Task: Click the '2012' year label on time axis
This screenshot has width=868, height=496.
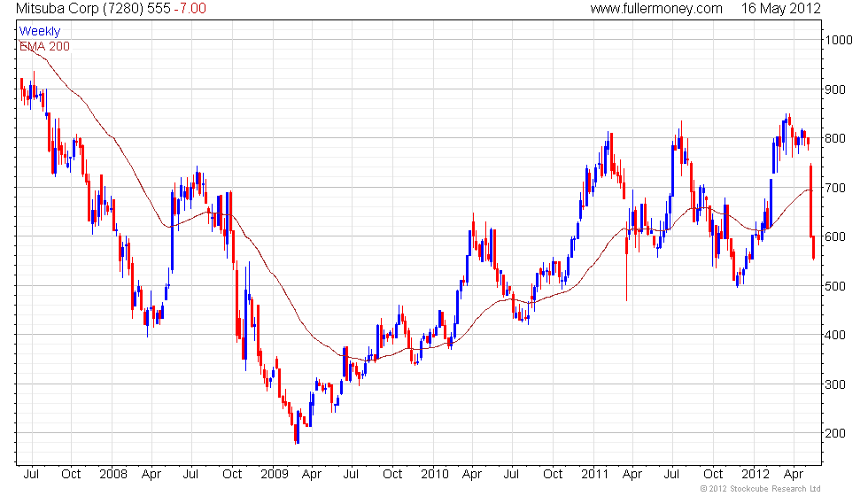Action: [756, 475]
